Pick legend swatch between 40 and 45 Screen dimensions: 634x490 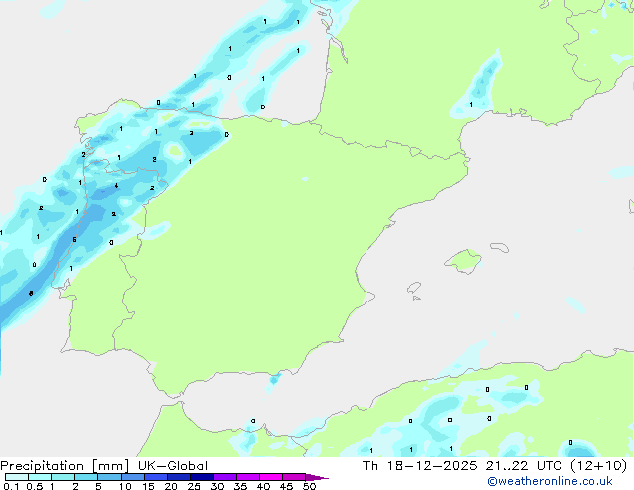(x=271, y=477)
